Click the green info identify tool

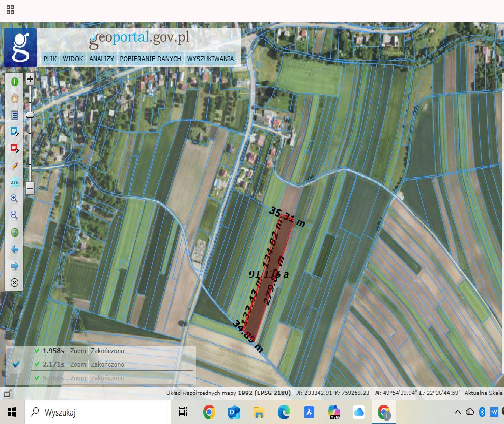pyautogui.click(x=14, y=82)
